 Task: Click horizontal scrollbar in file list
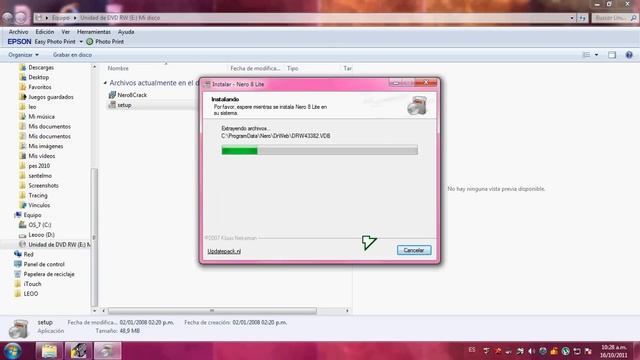[x=212, y=311]
